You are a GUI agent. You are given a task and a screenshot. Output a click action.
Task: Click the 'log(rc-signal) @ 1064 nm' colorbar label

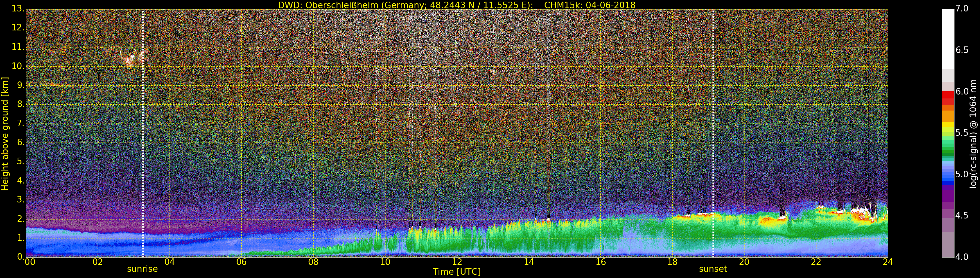pos(973,133)
